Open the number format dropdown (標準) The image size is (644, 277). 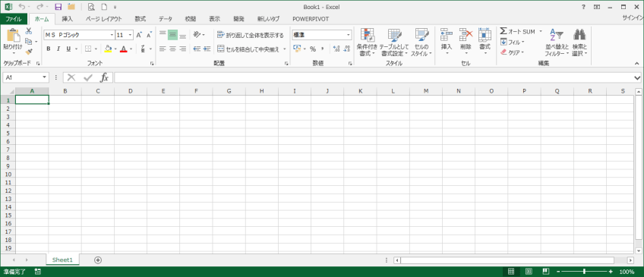click(349, 36)
